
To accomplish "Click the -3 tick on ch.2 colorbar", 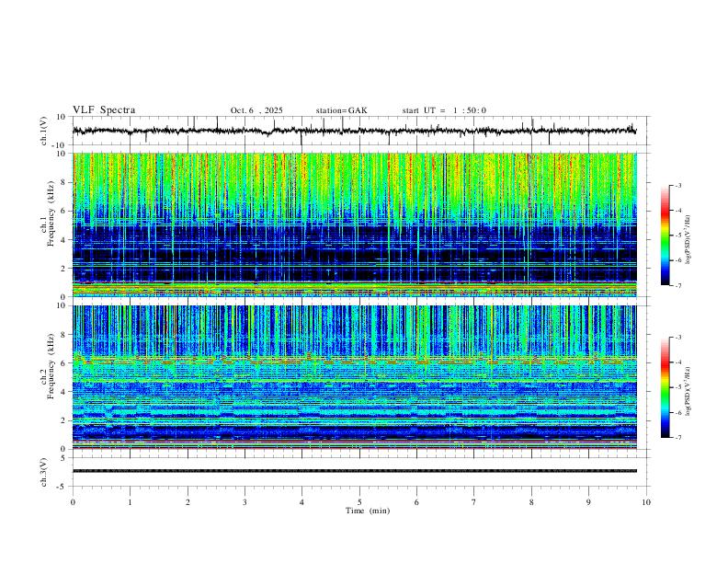I will [677, 338].
